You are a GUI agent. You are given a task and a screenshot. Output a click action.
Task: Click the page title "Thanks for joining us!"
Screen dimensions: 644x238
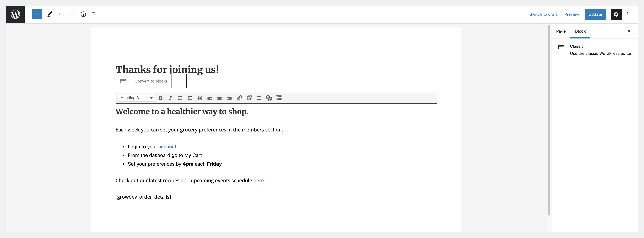pyautogui.click(x=167, y=69)
